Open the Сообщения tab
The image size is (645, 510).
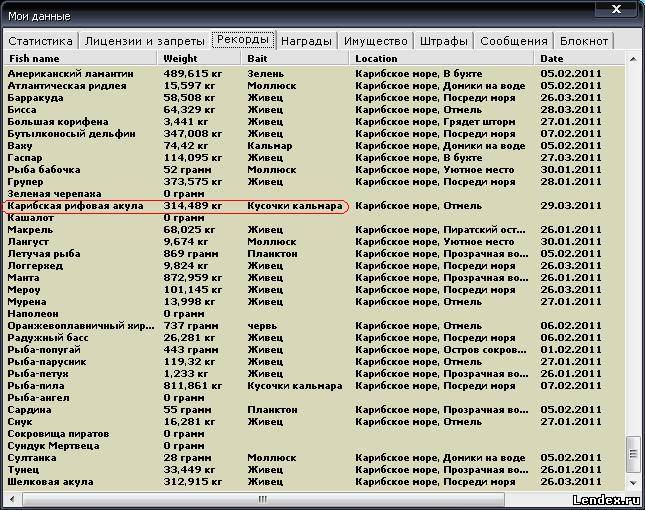pyautogui.click(x=514, y=41)
